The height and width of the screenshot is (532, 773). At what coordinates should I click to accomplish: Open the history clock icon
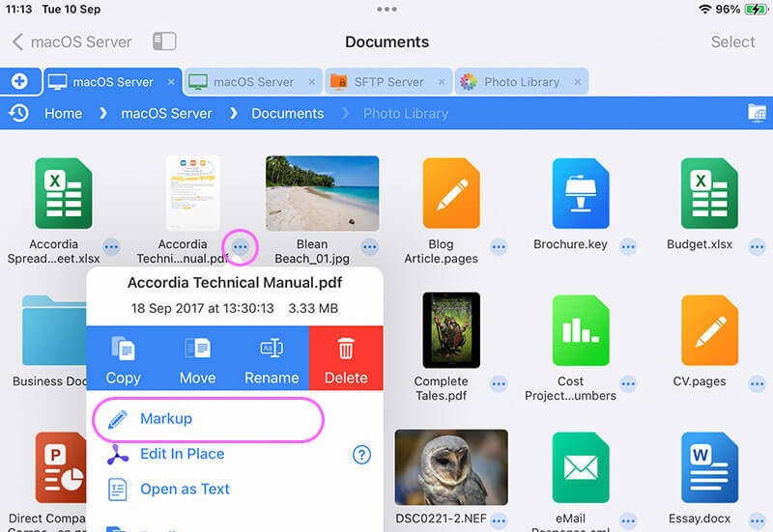[x=18, y=113]
